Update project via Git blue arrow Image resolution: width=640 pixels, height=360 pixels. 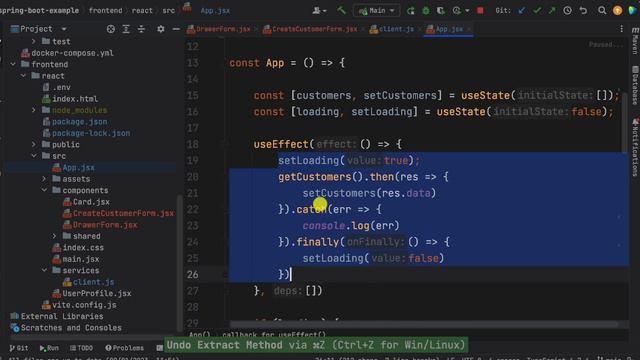[522, 11]
